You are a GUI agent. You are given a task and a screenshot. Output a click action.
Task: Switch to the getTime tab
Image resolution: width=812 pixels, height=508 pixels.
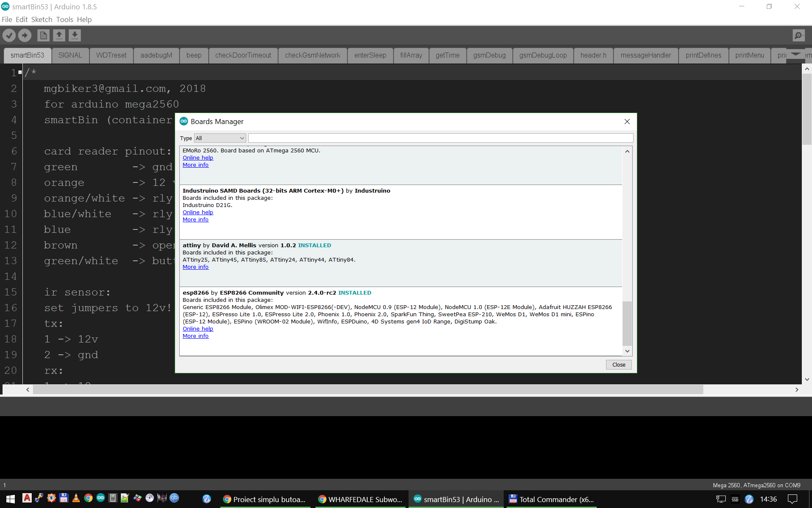(x=447, y=55)
